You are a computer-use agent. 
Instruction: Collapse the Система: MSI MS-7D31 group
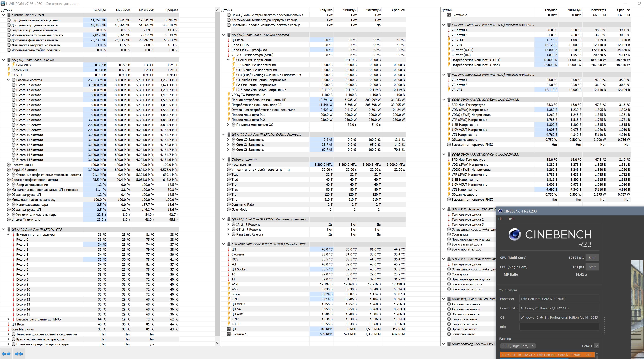coord(3,15)
